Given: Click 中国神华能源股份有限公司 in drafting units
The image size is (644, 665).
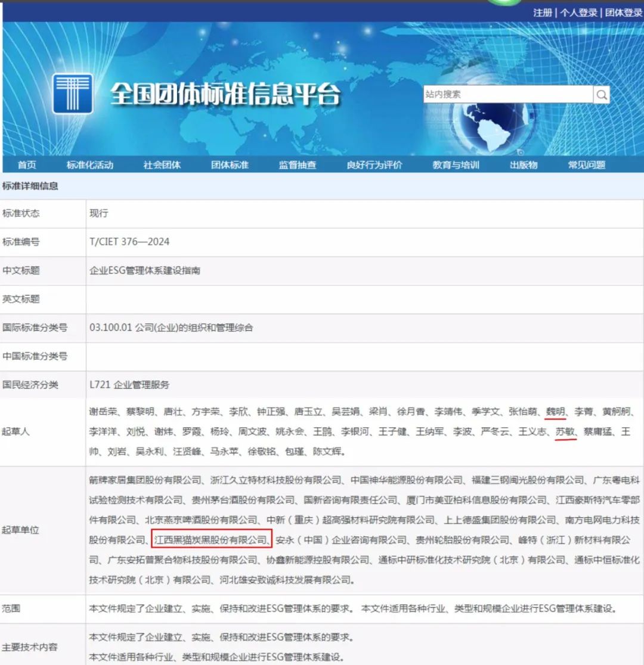Looking at the screenshot, I should point(406,480).
